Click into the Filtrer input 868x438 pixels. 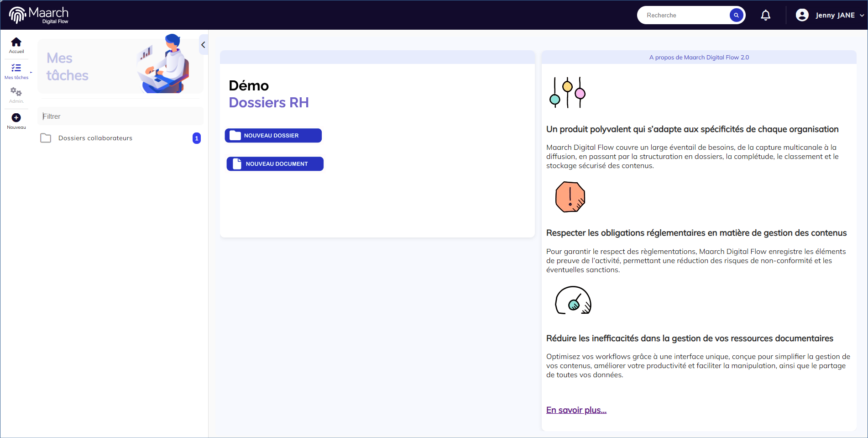point(120,116)
